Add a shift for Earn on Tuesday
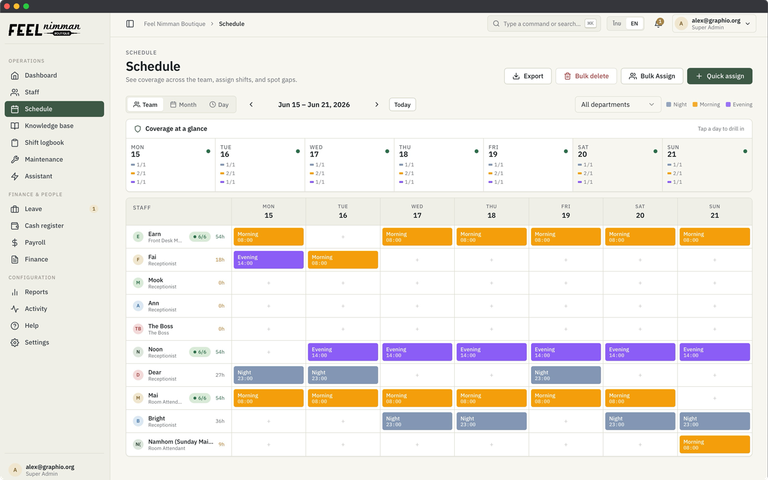The image size is (768, 480). [343, 237]
